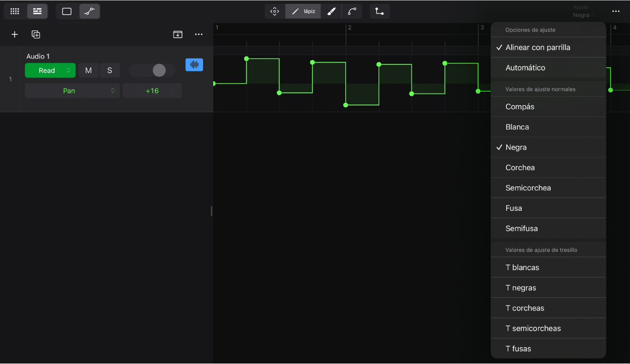Image resolution: width=630 pixels, height=364 pixels.
Task: Switch to the tracks view
Action: coord(37,11)
